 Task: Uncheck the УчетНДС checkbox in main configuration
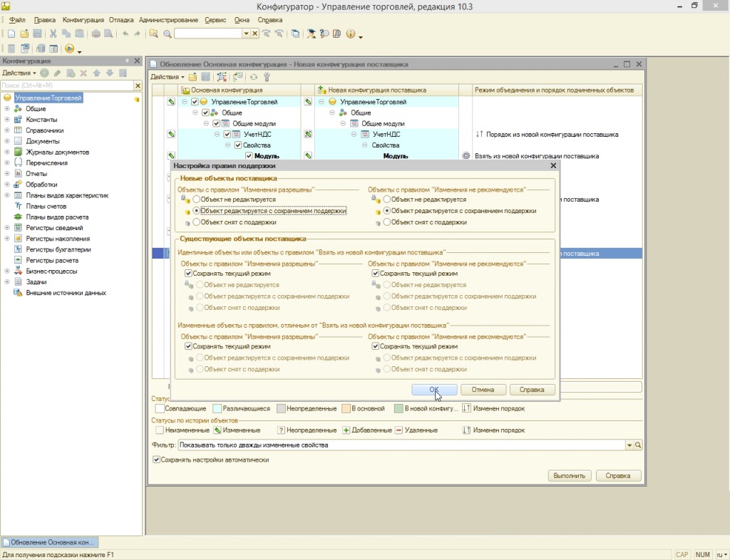click(x=227, y=134)
